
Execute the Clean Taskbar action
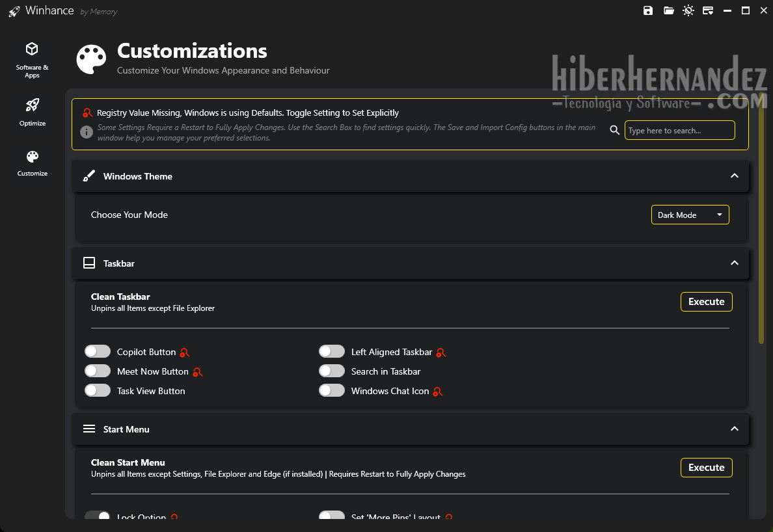pyautogui.click(x=706, y=302)
